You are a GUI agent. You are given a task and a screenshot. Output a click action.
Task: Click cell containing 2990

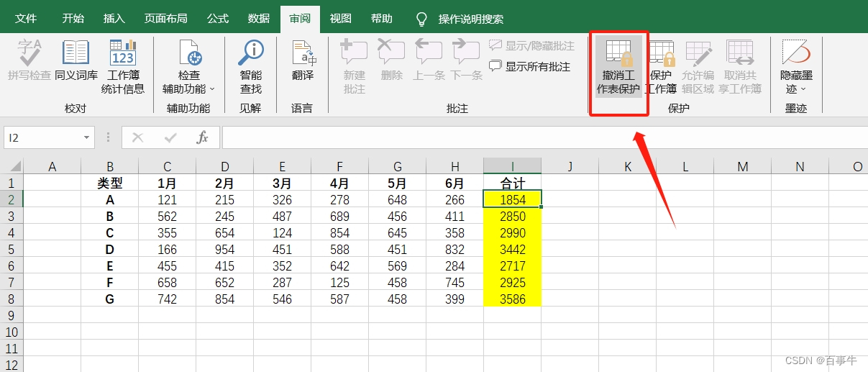[513, 233]
